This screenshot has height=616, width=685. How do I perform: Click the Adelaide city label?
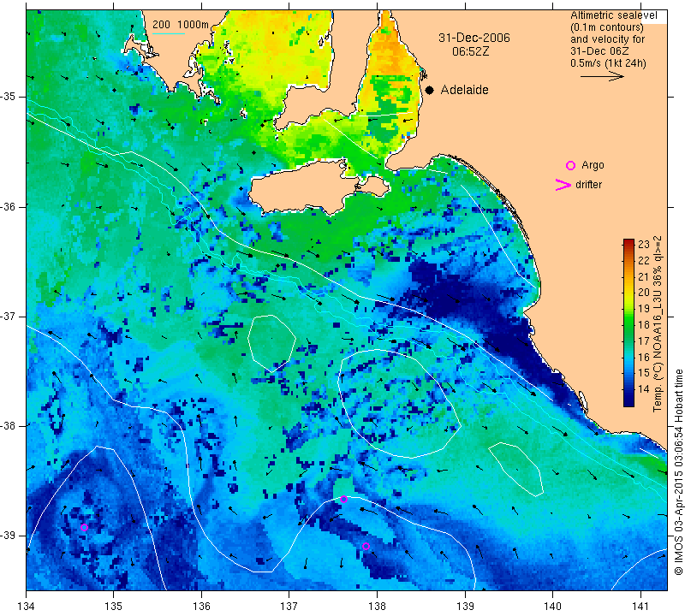pyautogui.click(x=464, y=90)
